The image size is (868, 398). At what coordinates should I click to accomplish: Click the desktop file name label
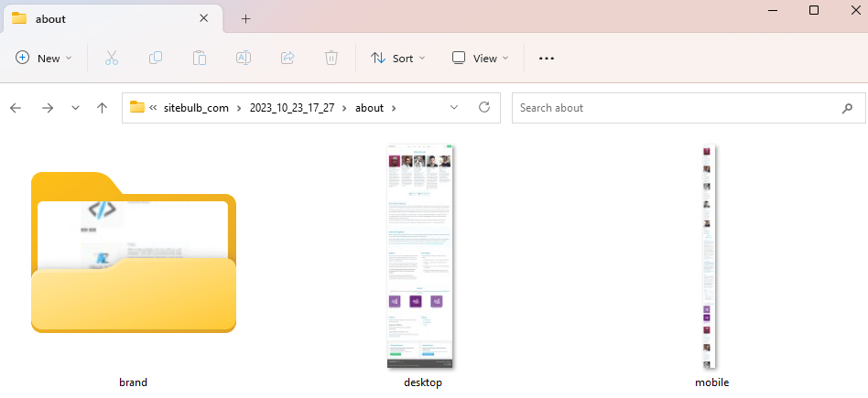tap(424, 382)
